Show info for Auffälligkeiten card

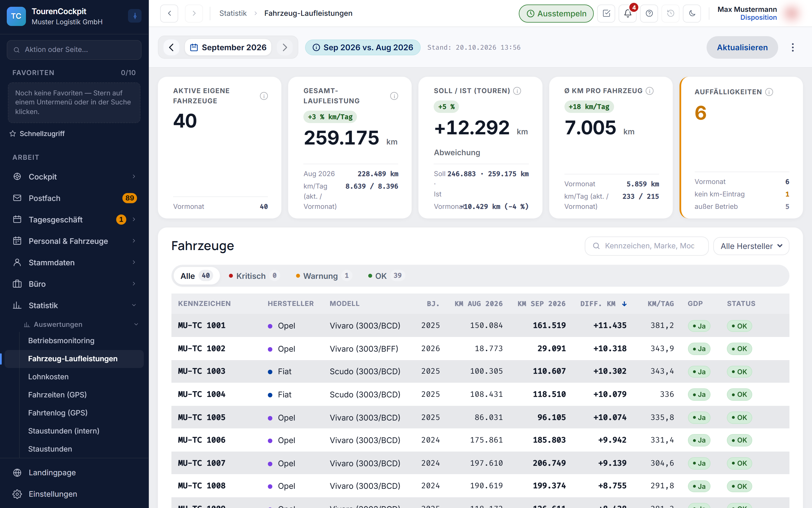pyautogui.click(x=769, y=92)
